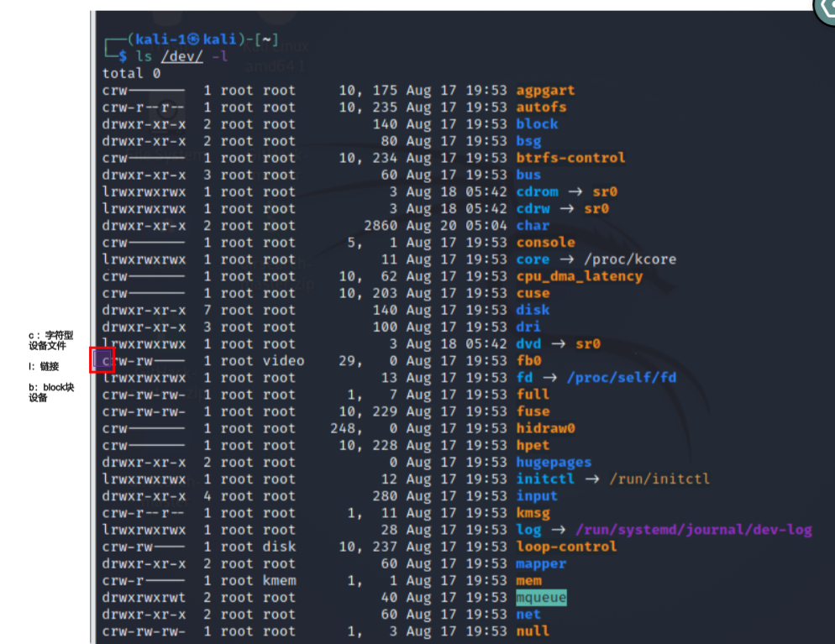835x644 pixels.
Task: Click the cdrom symlink name
Action: (x=538, y=191)
